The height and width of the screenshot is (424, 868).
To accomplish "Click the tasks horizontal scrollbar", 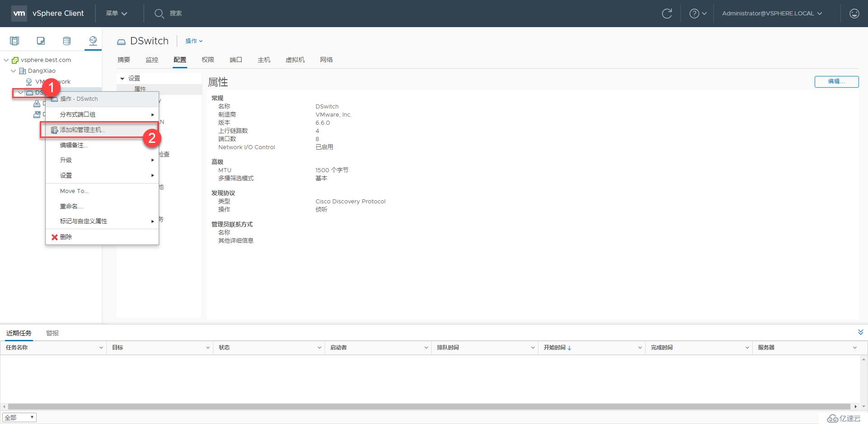I will click(429, 406).
